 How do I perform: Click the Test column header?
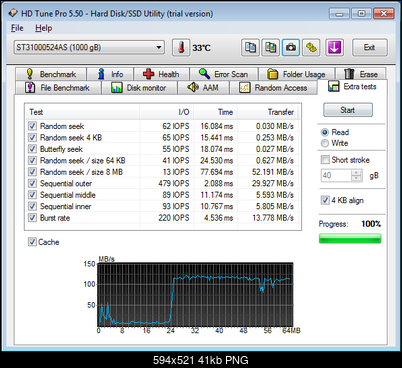[83, 112]
